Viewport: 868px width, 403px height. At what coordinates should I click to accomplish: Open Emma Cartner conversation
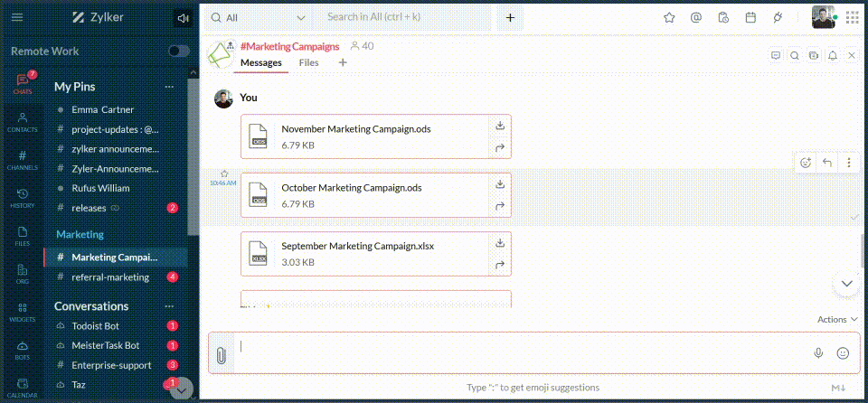[102, 109]
